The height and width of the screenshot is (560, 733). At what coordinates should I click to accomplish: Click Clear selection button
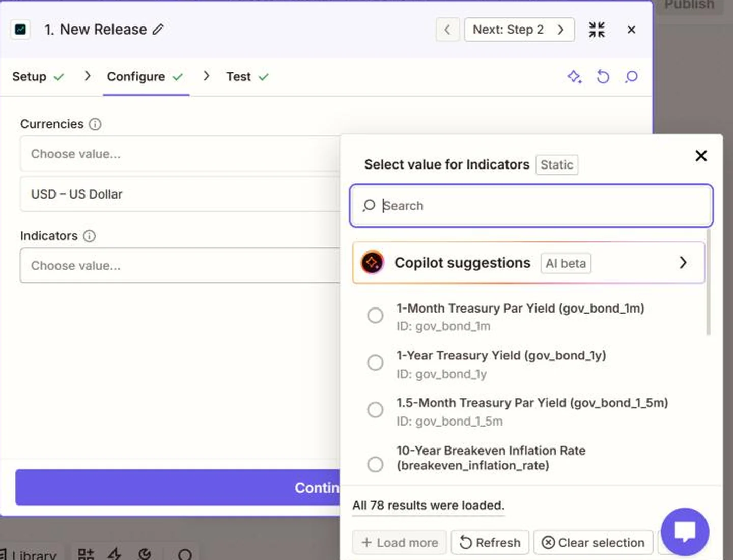click(593, 543)
